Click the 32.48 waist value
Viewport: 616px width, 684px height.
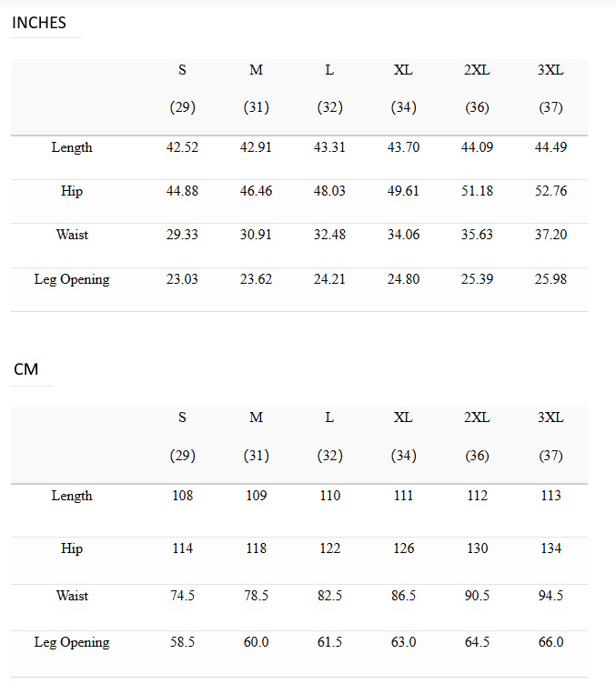click(329, 235)
